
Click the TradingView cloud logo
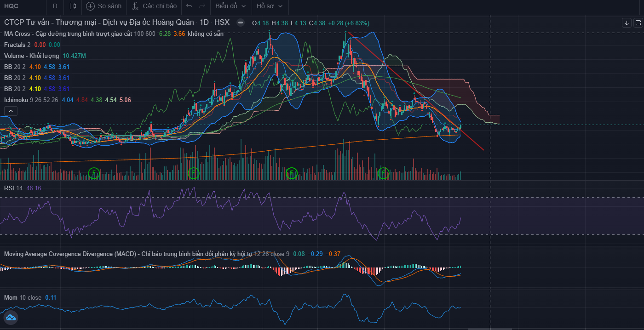(10, 318)
